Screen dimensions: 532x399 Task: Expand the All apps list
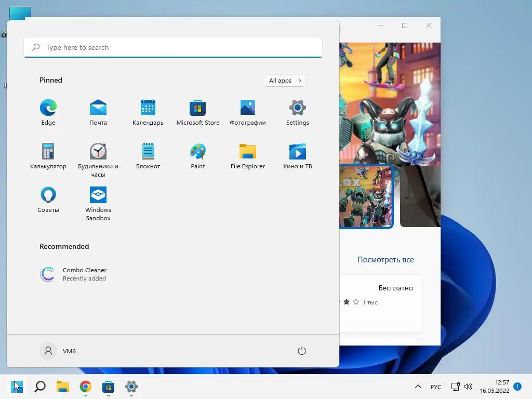coord(285,81)
